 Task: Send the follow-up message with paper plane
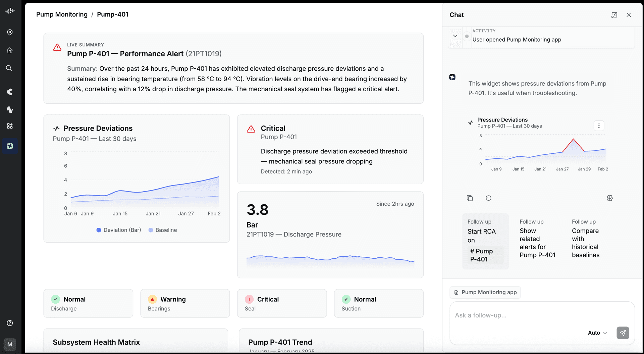coord(623,333)
